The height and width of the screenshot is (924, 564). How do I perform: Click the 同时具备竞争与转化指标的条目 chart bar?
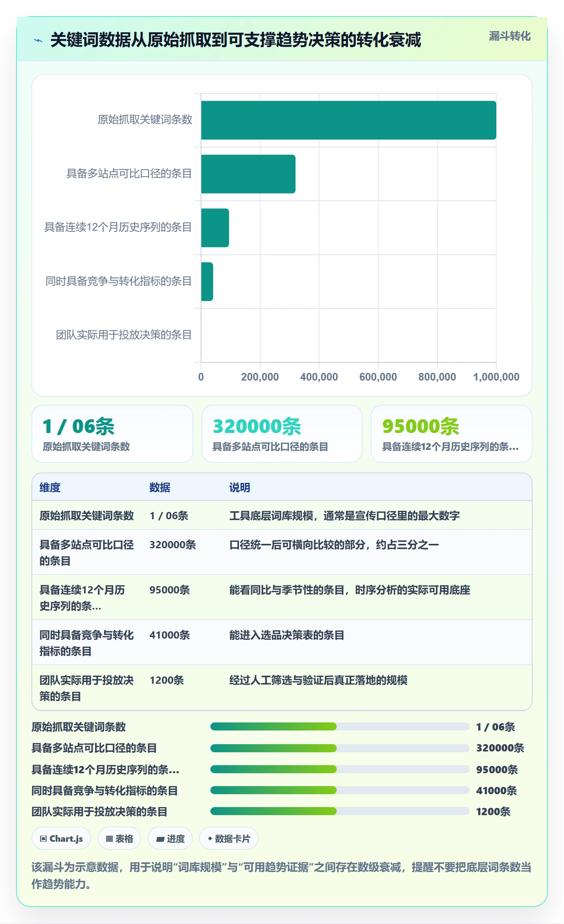207,281
